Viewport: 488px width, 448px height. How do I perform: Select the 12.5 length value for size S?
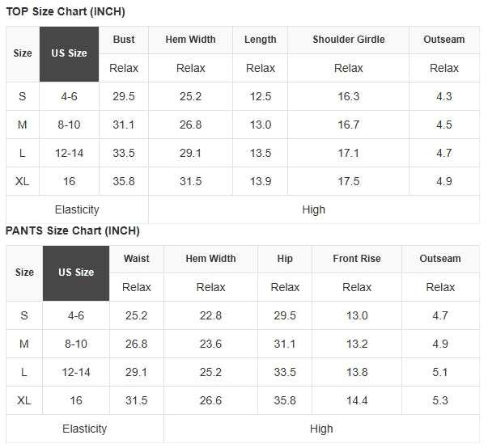260,96
